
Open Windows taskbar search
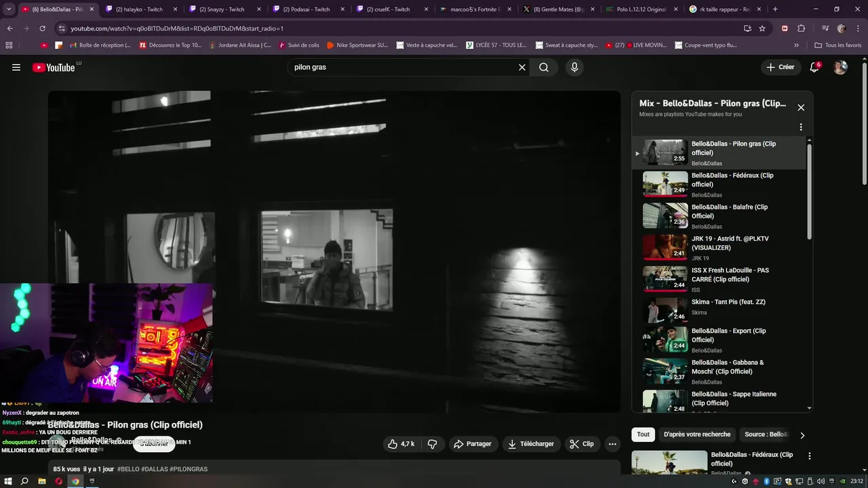(24, 481)
